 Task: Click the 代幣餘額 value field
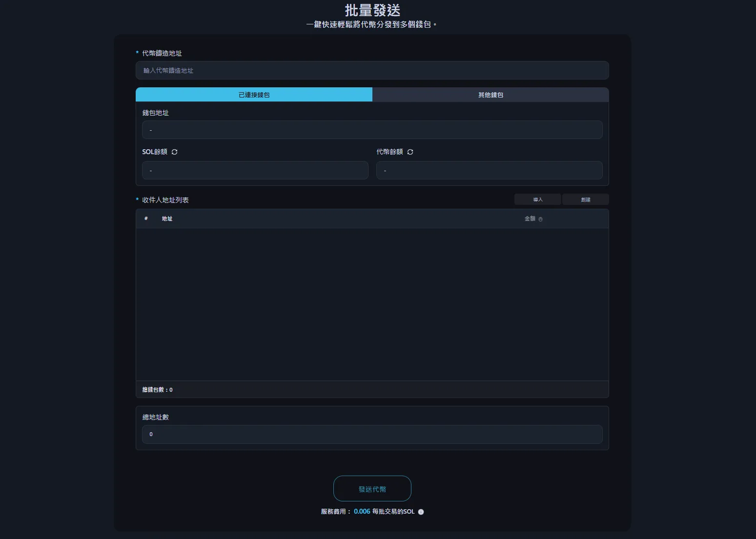(489, 170)
